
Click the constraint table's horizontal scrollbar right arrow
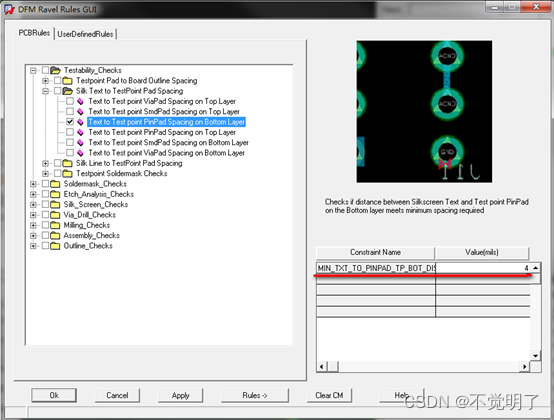pyautogui.click(x=525, y=367)
